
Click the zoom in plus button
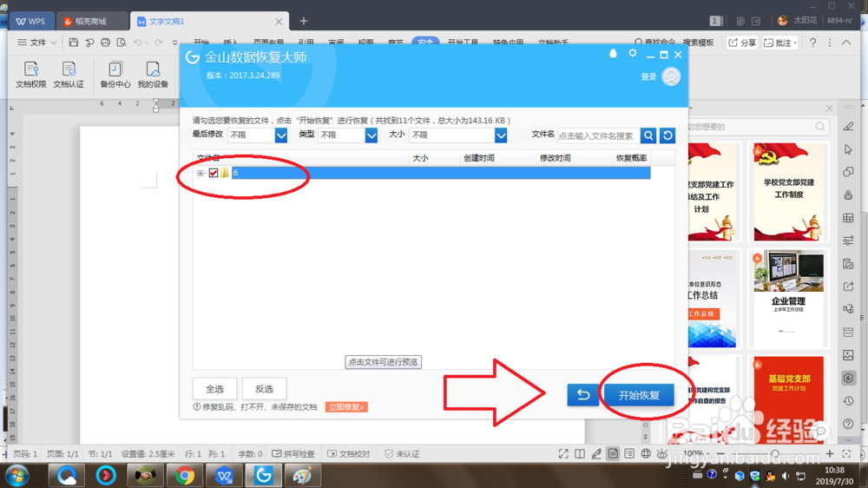829,453
